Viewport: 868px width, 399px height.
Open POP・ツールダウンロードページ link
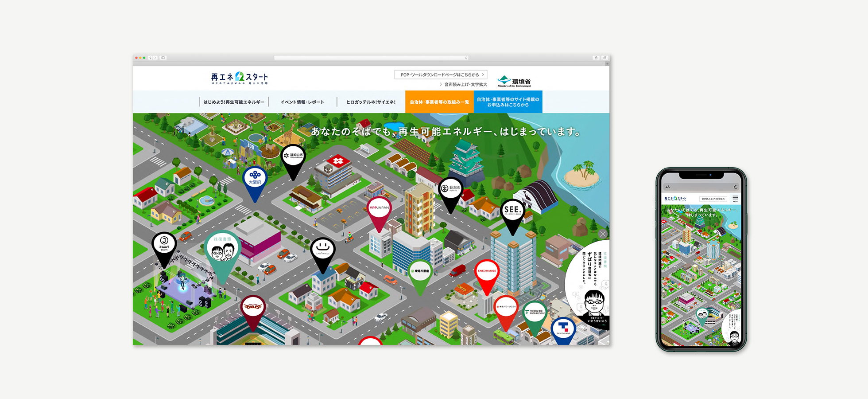(x=441, y=74)
